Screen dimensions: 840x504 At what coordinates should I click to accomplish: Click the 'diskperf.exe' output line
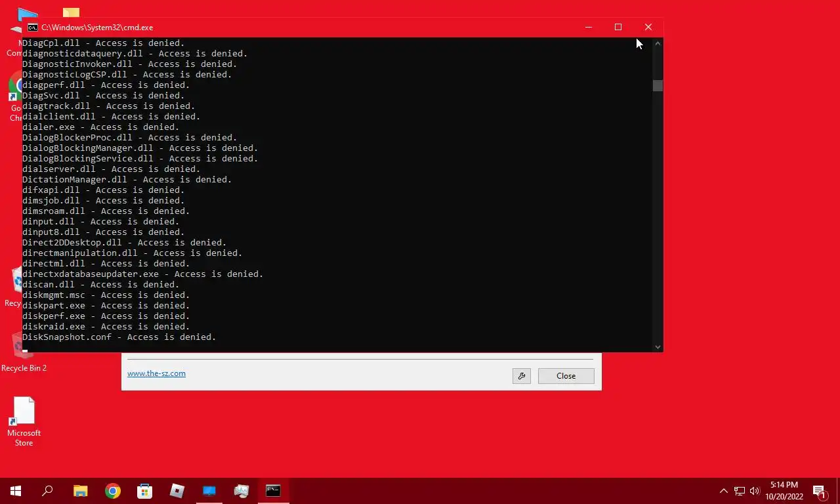(106, 316)
